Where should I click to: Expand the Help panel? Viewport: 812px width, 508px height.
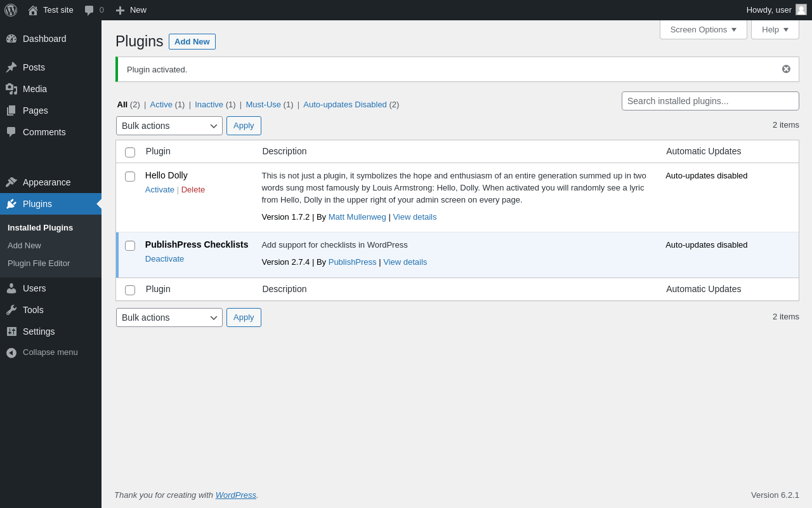[x=775, y=29]
